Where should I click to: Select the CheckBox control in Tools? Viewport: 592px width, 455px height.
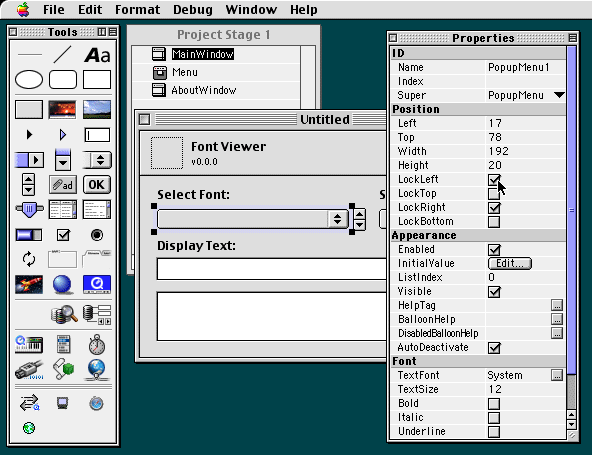click(63, 235)
